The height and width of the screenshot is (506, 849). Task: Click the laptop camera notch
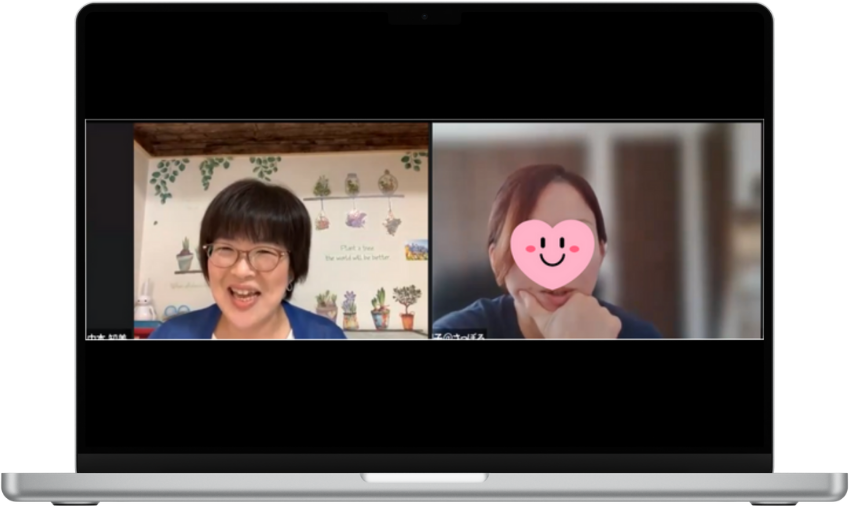tap(424, 17)
